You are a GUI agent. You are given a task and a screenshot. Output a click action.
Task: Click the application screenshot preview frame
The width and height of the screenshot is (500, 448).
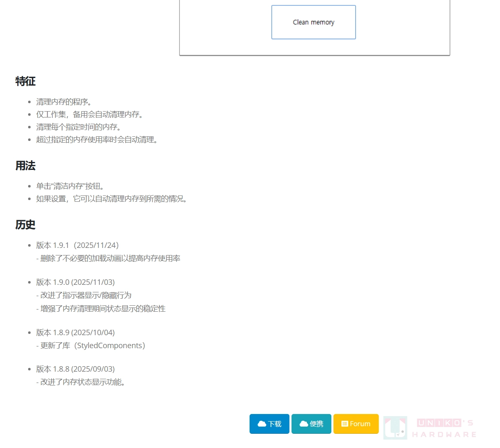(314, 28)
